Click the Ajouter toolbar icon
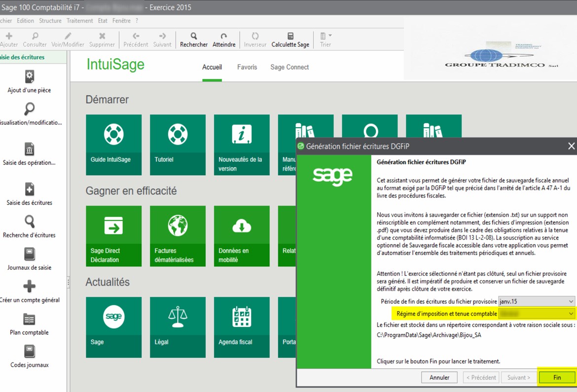The width and height of the screenshot is (577, 392). click(x=9, y=37)
